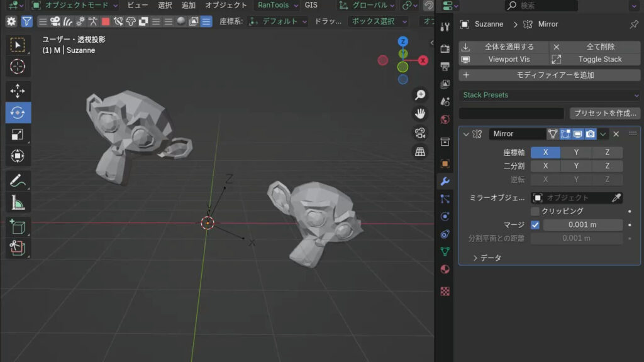Screen dimensions: 644x362
Task: Enable the クリッピング checkbox
Action: click(x=535, y=212)
